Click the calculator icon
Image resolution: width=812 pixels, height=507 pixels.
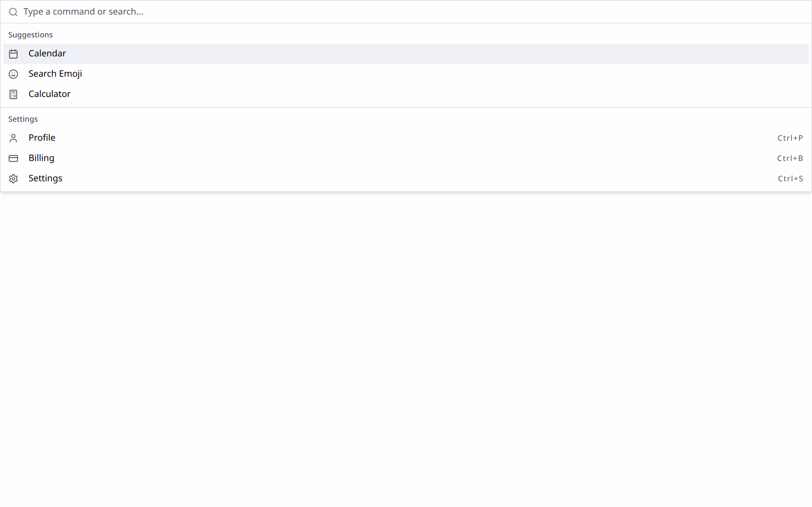13,94
